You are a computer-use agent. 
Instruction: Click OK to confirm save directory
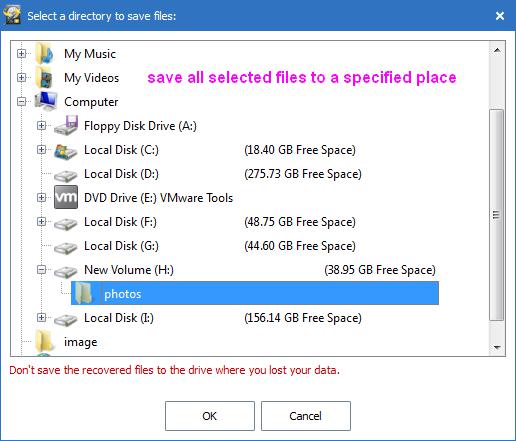(x=210, y=416)
